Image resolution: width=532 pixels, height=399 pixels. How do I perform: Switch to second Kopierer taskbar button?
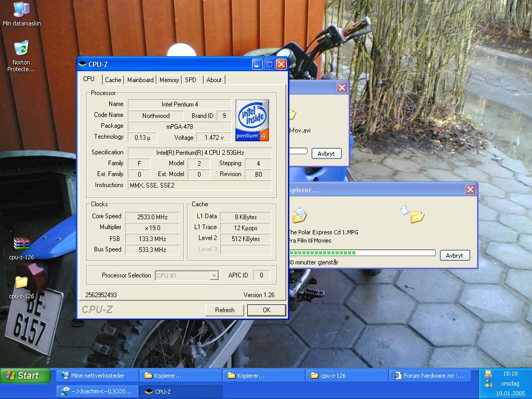coord(263,376)
